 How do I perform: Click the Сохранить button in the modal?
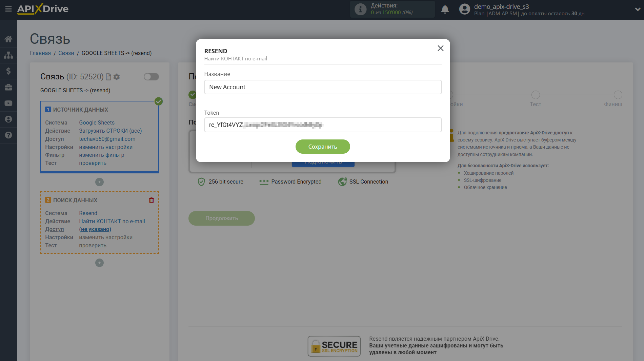pos(322,146)
